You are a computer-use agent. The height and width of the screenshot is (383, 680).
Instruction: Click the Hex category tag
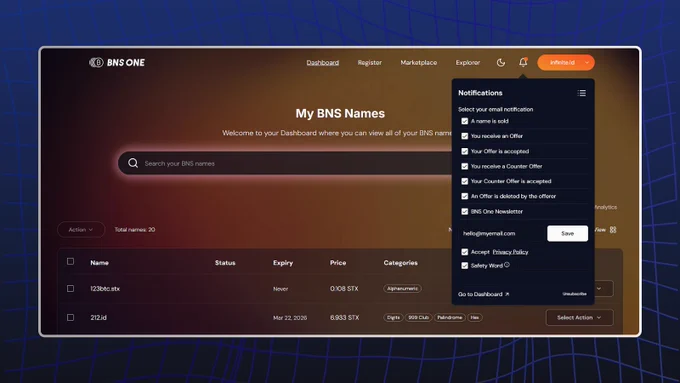coord(475,318)
